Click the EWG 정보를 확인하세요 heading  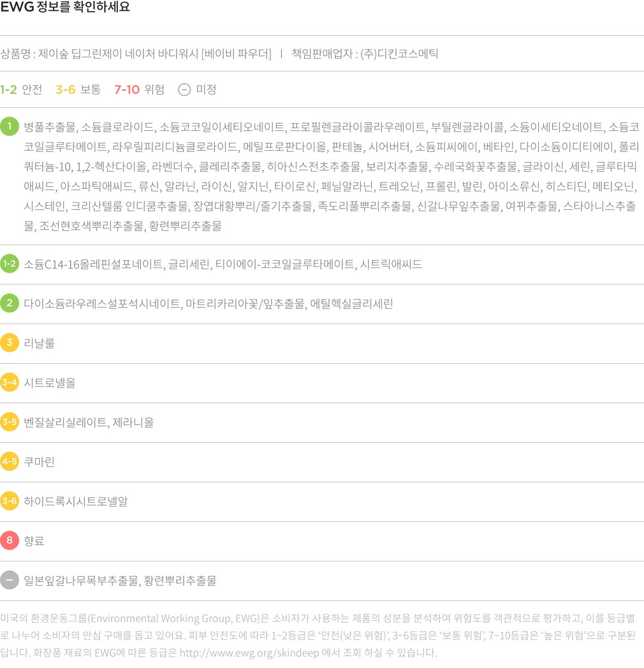click(x=65, y=8)
